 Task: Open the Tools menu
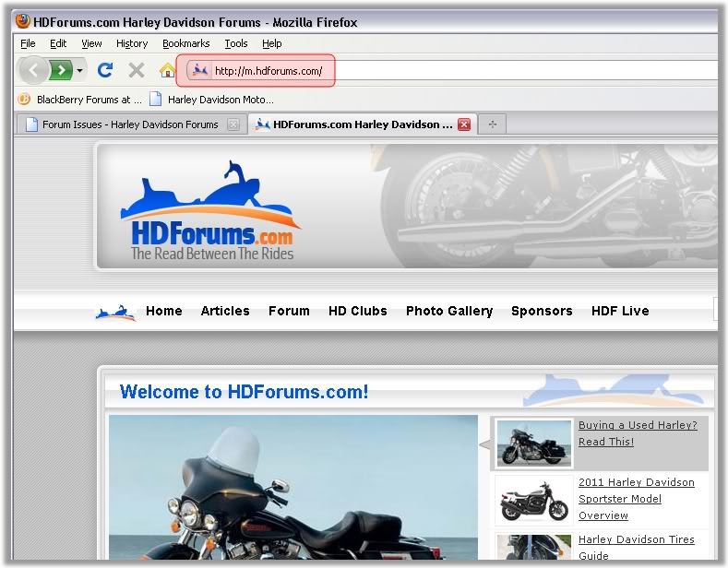pos(236,43)
